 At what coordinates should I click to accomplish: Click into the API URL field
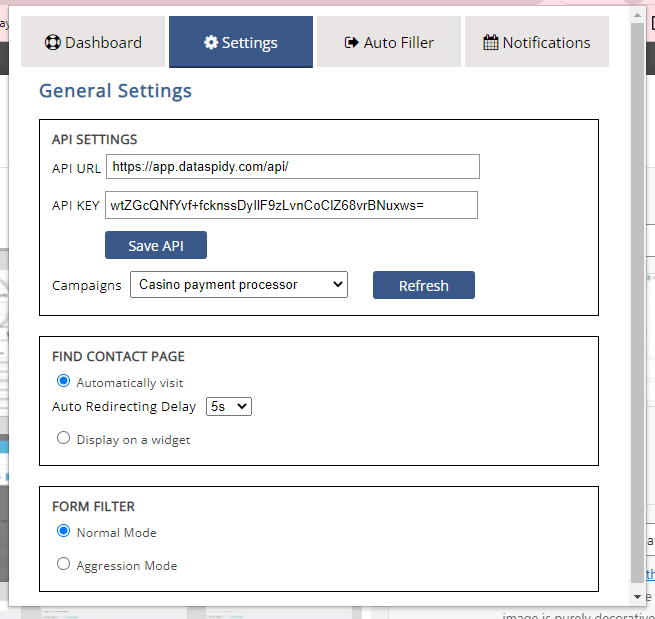click(x=292, y=166)
